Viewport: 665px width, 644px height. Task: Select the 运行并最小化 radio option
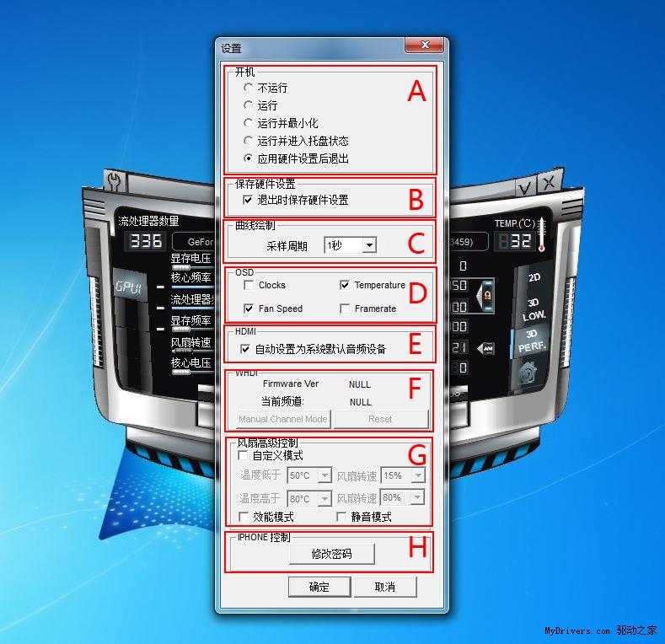pos(248,123)
